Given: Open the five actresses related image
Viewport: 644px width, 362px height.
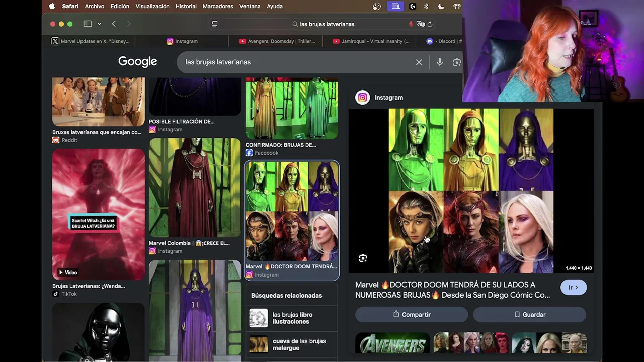Looking at the screenshot, I should pyautogui.click(x=470, y=343).
